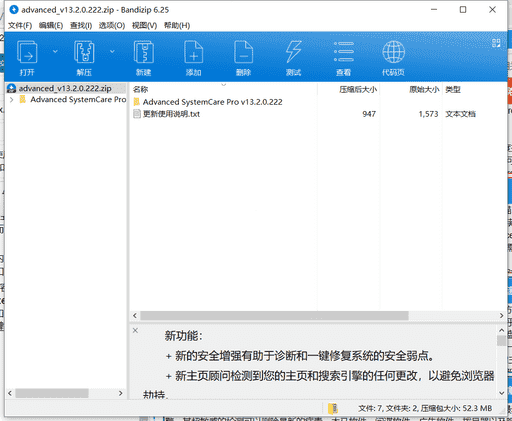The height and width of the screenshot is (421, 512).
Task: Click the Test (测试) lightning icon
Action: click(x=294, y=52)
